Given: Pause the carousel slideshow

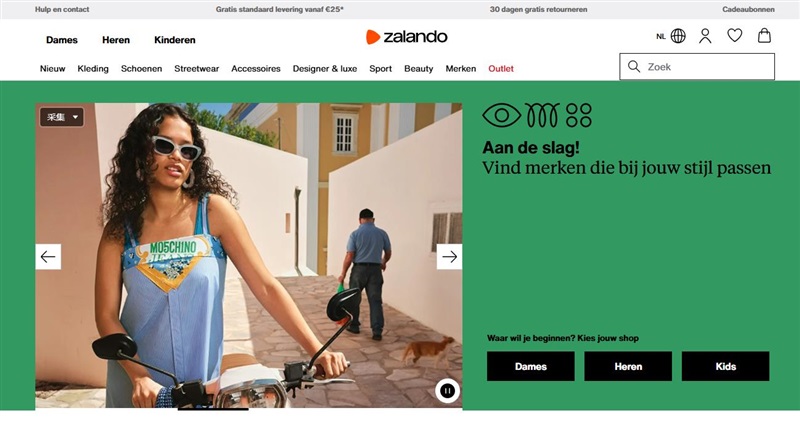Looking at the screenshot, I should coord(447,391).
